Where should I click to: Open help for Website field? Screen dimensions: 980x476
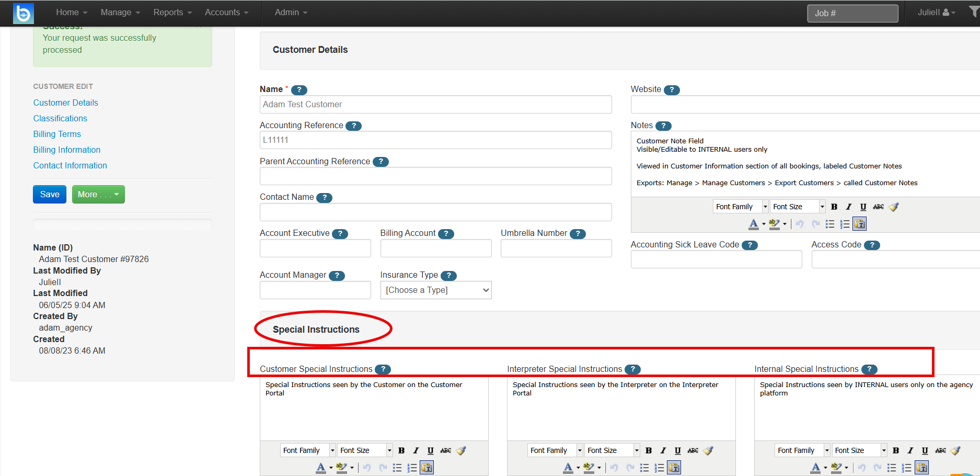point(672,90)
